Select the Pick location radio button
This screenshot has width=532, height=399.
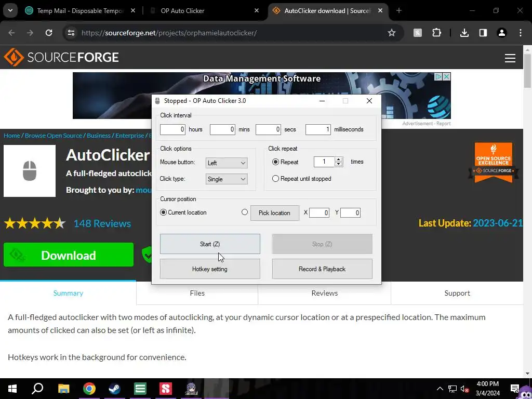245,212
